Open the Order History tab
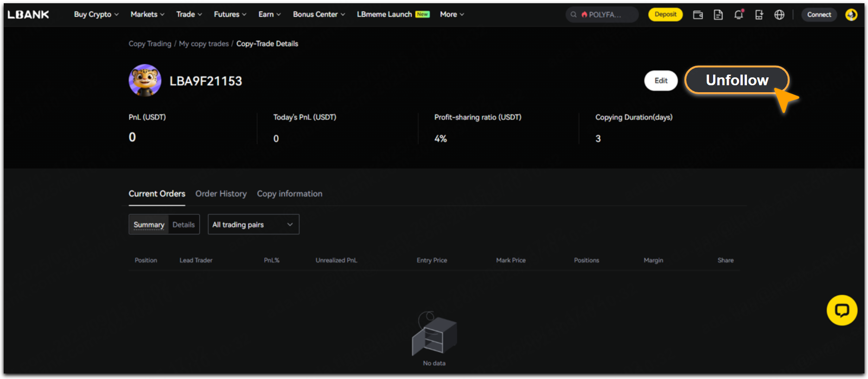This screenshot has width=868, height=379. click(221, 194)
